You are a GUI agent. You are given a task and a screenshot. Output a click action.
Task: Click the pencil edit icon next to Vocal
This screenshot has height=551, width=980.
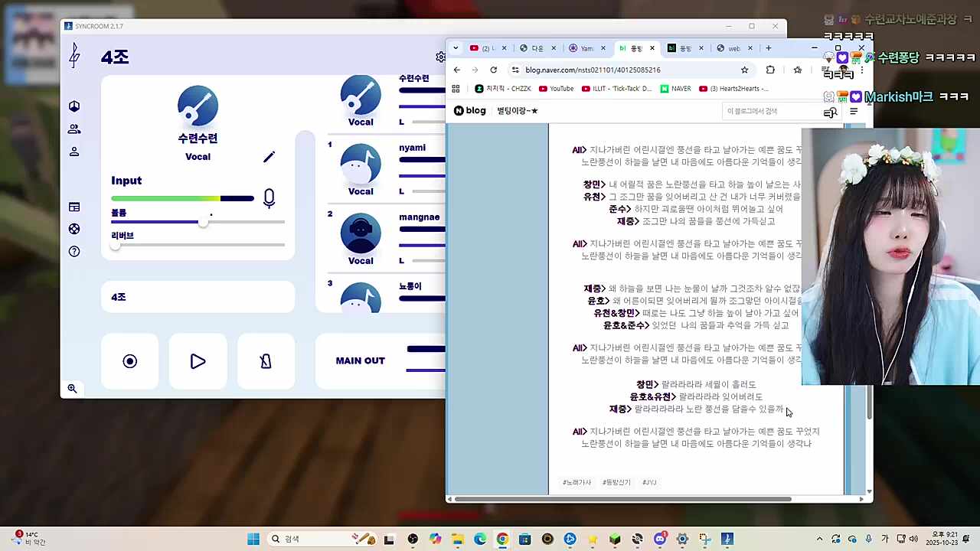[x=269, y=157]
